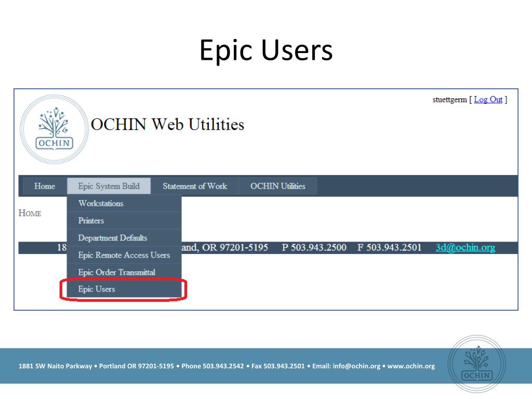Choose Department Defaults menu entry
This screenshot has width=532, height=399.
click(x=124, y=238)
